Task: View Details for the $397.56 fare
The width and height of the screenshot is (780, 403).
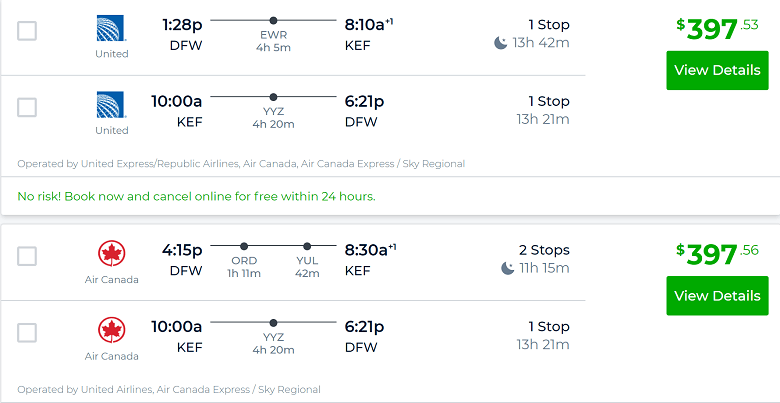Action: coord(717,296)
